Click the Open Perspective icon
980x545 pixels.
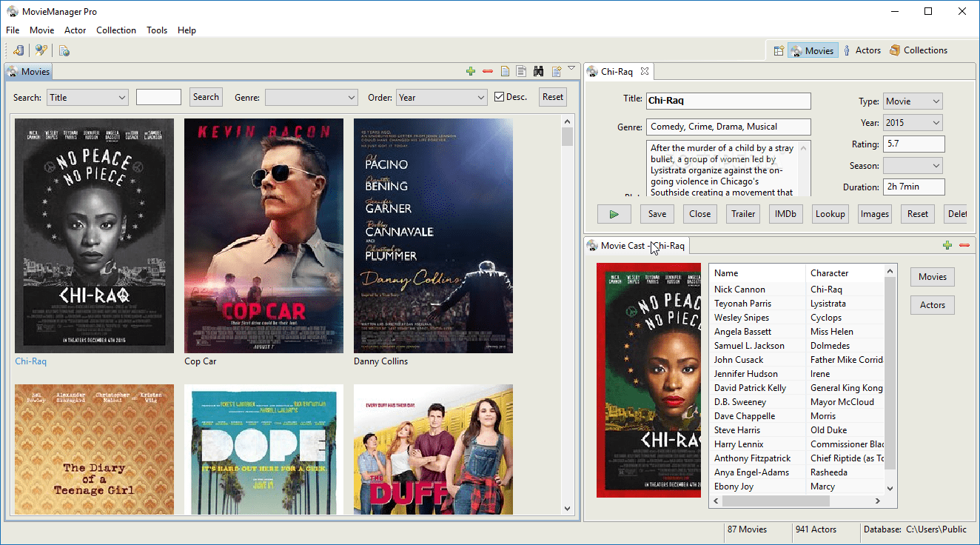[779, 50]
